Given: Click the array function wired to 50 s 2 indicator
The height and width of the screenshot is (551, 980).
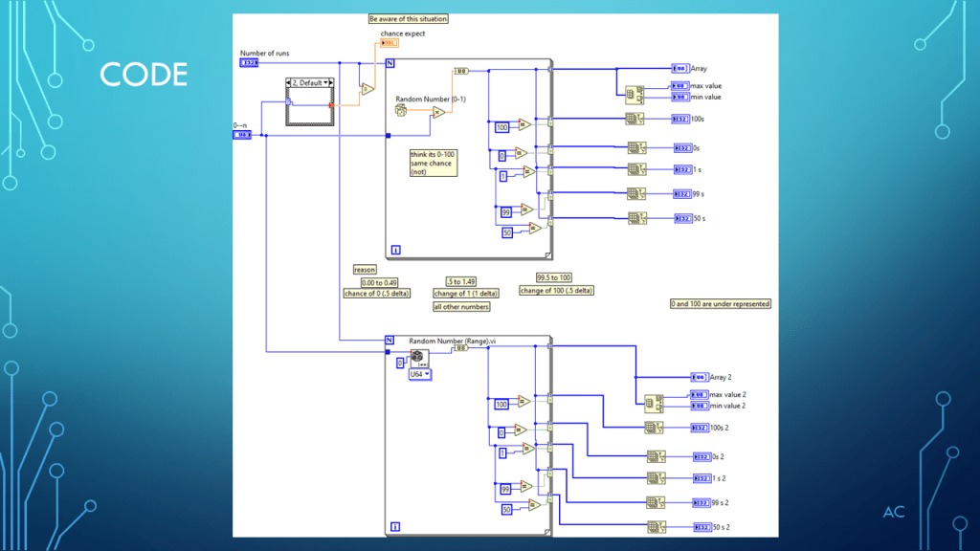Looking at the screenshot, I should pos(655,526).
